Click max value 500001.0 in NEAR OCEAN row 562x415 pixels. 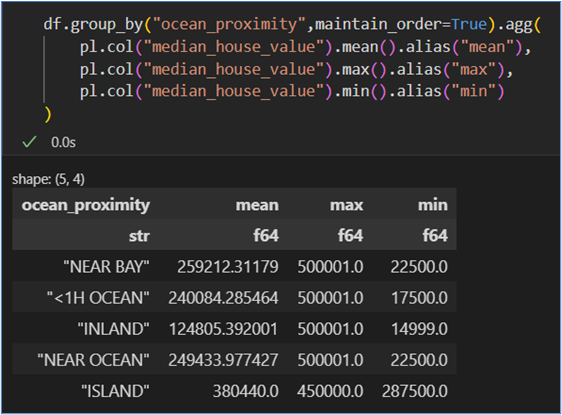pyautogui.click(x=330, y=360)
